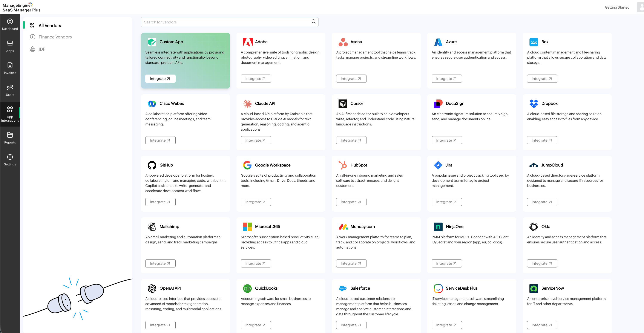Click the Claude API logo

pos(247,103)
